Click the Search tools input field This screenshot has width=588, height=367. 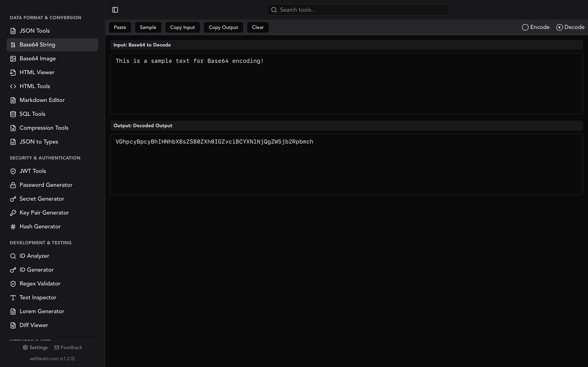(x=358, y=10)
